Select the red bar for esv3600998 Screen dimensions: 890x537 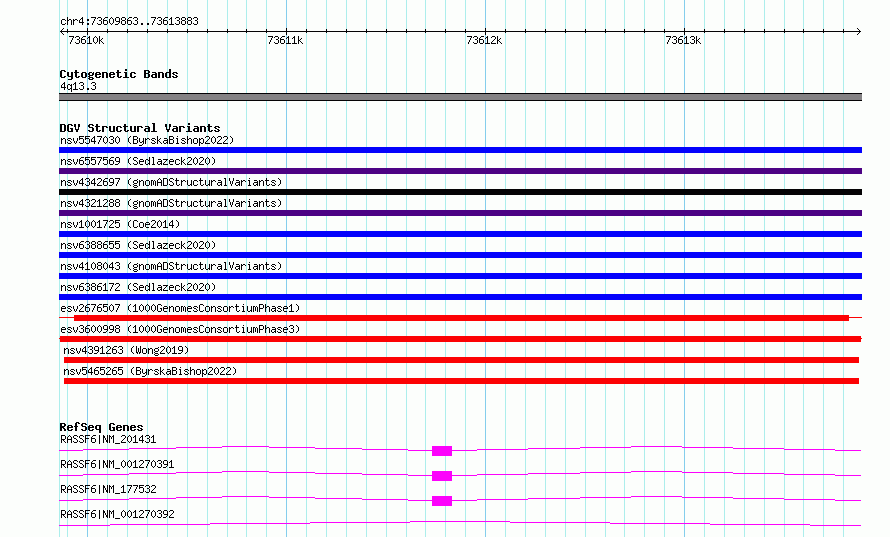460,339
